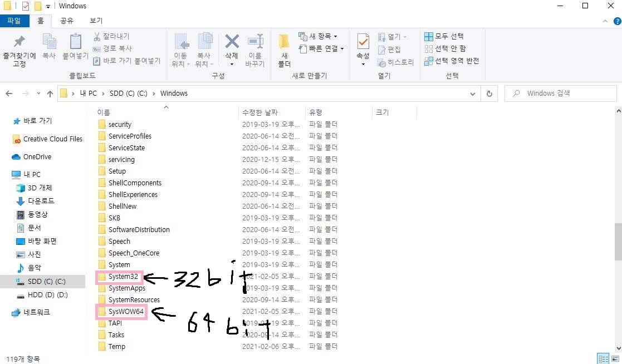Select 사진 (Pictures) in navigation pane
622x364 pixels.
pos(34,254)
